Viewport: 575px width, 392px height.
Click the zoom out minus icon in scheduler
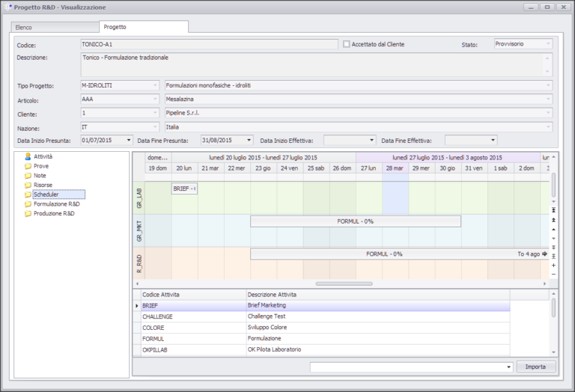[x=553, y=274]
